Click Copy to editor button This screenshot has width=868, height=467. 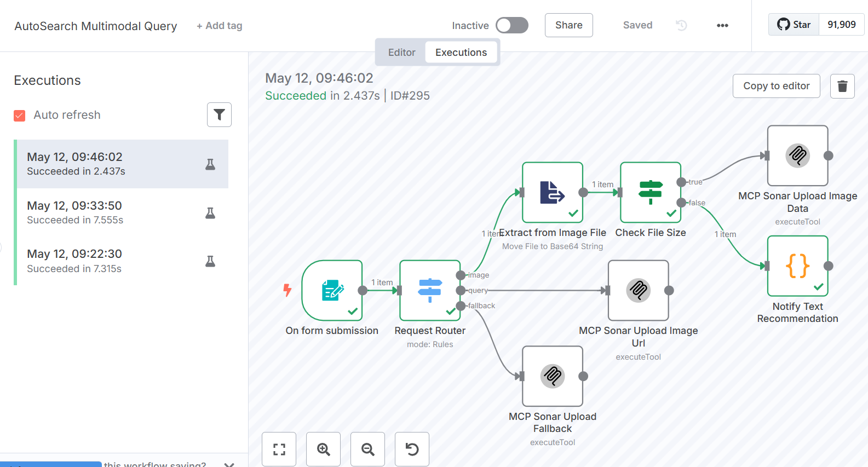pyautogui.click(x=776, y=86)
